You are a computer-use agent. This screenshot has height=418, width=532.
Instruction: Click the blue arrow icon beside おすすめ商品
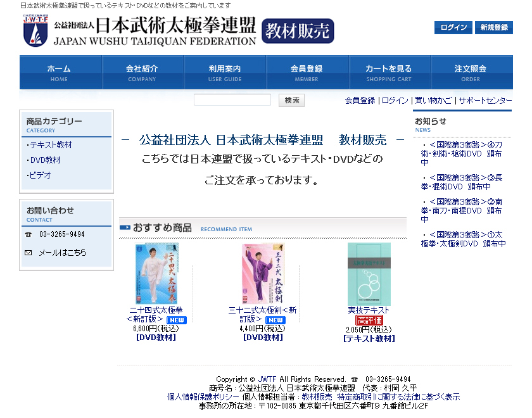point(125,227)
